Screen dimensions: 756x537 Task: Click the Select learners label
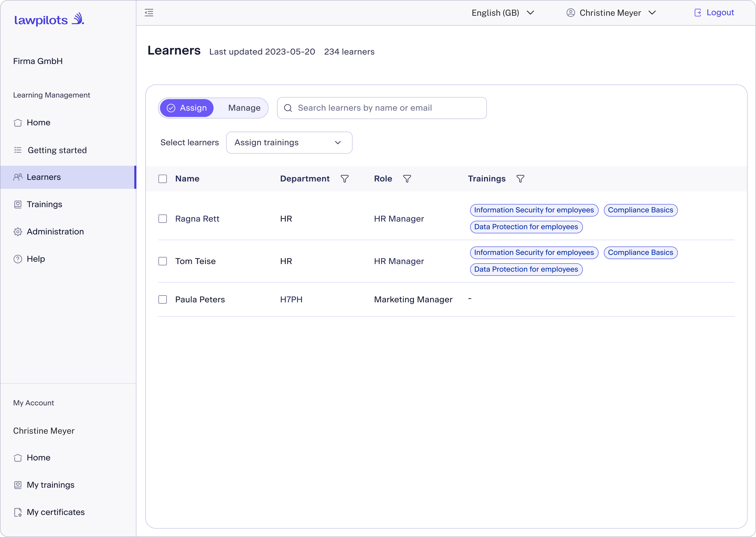[189, 143]
